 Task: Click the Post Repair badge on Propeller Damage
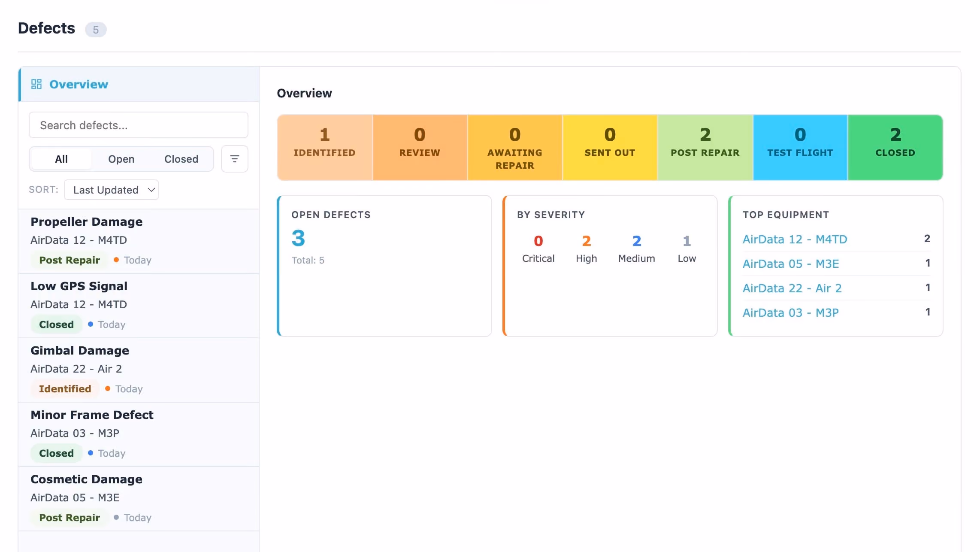click(70, 260)
